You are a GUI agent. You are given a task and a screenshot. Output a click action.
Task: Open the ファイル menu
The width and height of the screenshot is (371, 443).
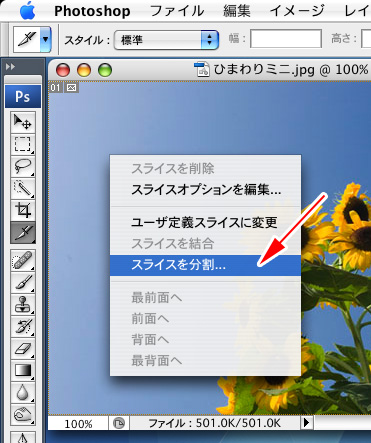tap(177, 11)
